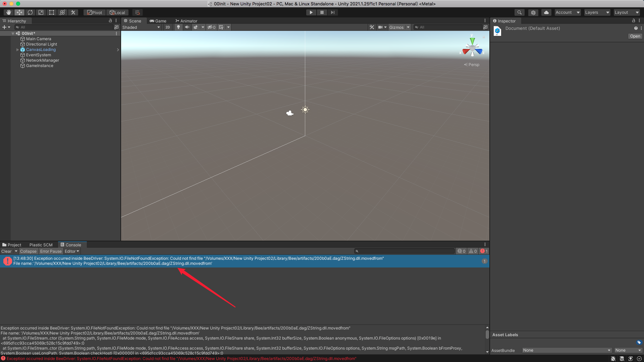644x362 pixels.
Task: Toggle the scene lighting bulb icon
Action: pyautogui.click(x=178, y=27)
